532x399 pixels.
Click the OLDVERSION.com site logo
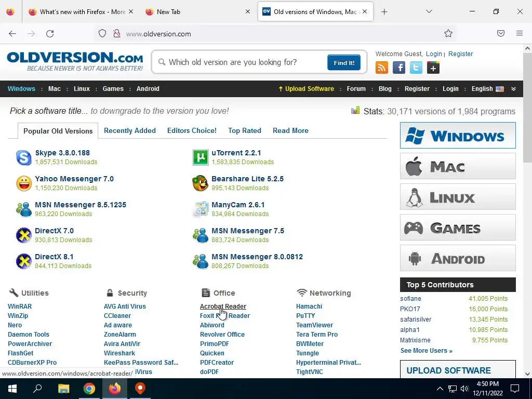75,61
